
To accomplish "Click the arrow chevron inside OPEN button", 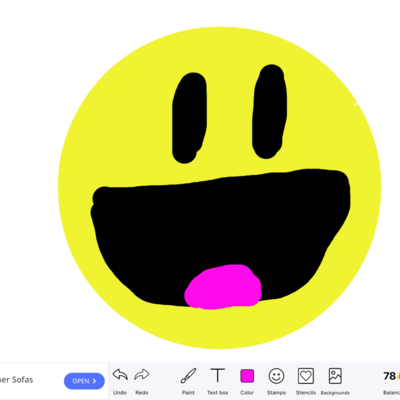I will [94, 381].
